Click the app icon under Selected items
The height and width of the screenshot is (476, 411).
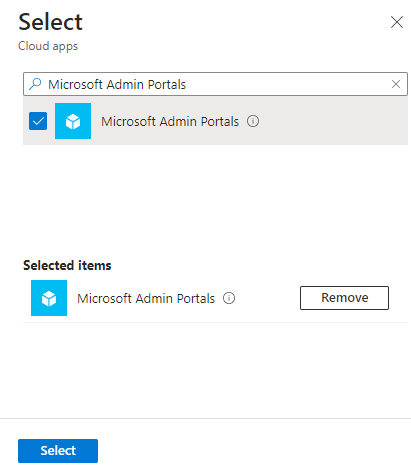pos(49,298)
